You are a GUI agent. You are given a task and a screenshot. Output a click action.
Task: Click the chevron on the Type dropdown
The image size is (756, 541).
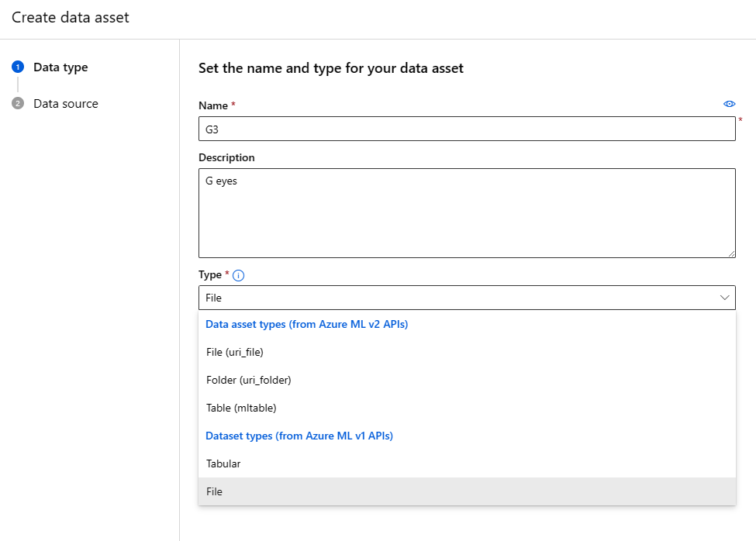(724, 297)
